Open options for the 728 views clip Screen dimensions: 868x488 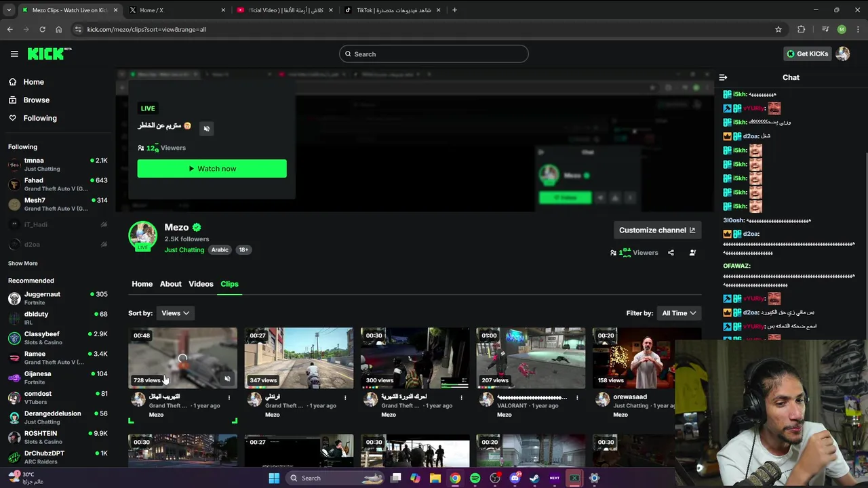coord(229,398)
